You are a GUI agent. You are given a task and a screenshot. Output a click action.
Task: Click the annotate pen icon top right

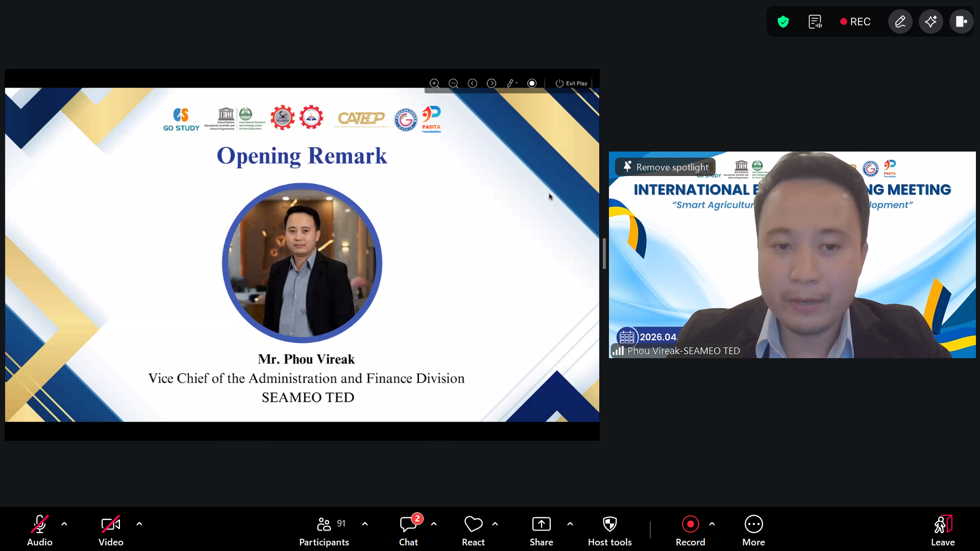click(900, 22)
